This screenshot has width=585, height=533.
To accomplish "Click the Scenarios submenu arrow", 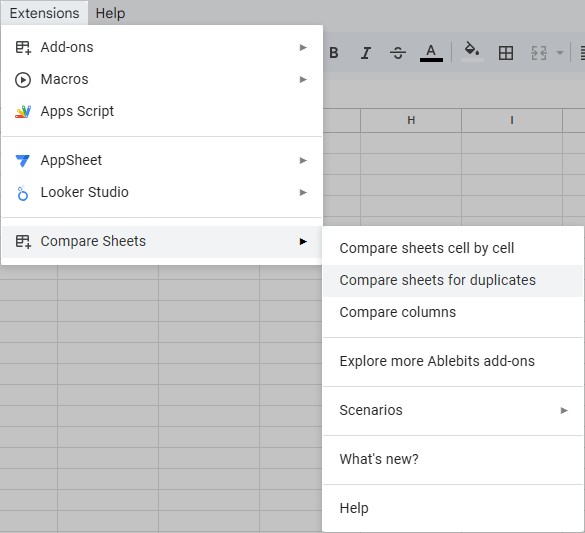I will point(564,411).
